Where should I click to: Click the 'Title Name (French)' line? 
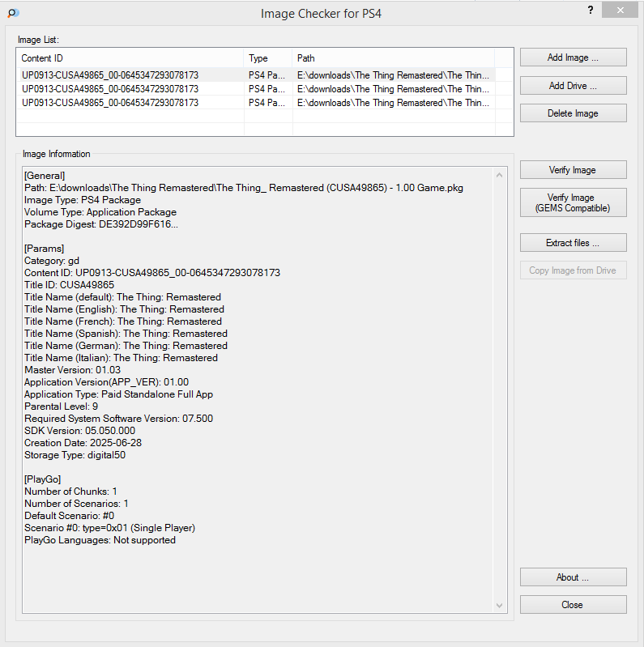123,321
